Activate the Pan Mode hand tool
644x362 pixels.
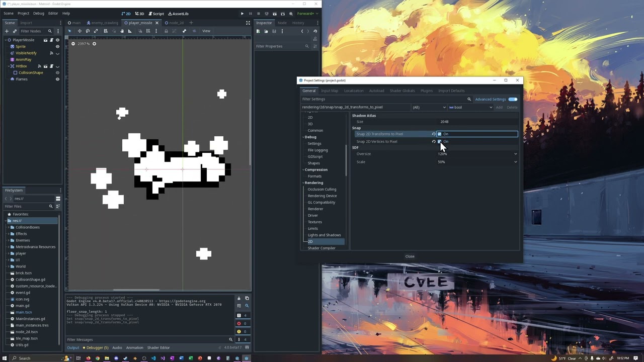pyautogui.click(x=122, y=31)
